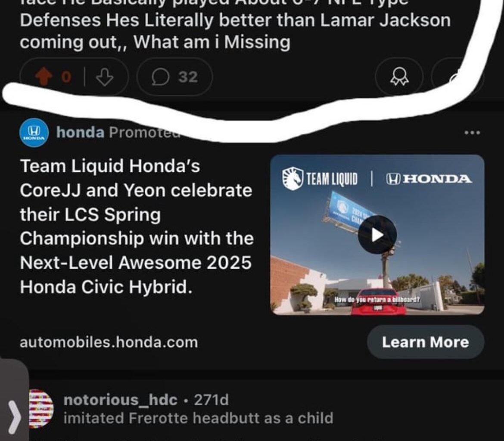
Task: Upvote the Lamar Jackson post
Action: coord(44,77)
